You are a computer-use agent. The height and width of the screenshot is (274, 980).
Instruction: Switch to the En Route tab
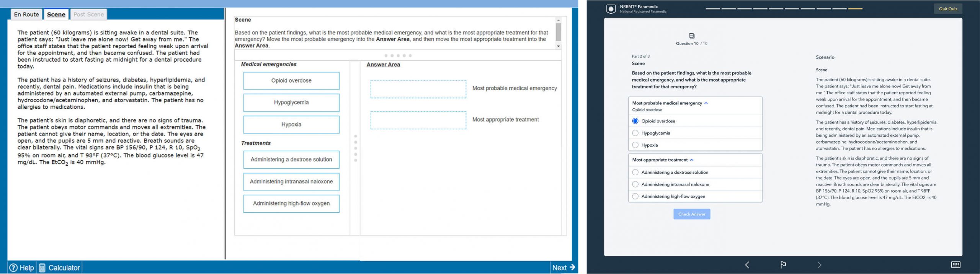click(x=26, y=15)
